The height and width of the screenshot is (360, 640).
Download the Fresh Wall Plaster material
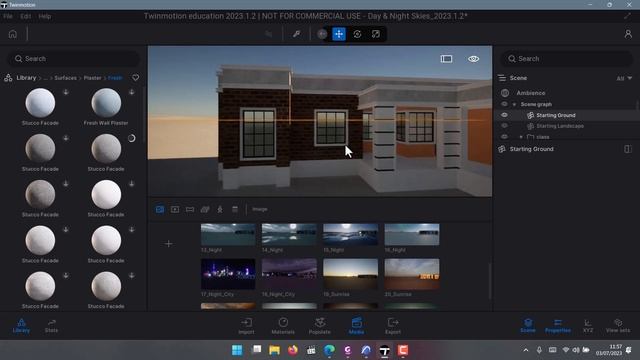point(131,93)
